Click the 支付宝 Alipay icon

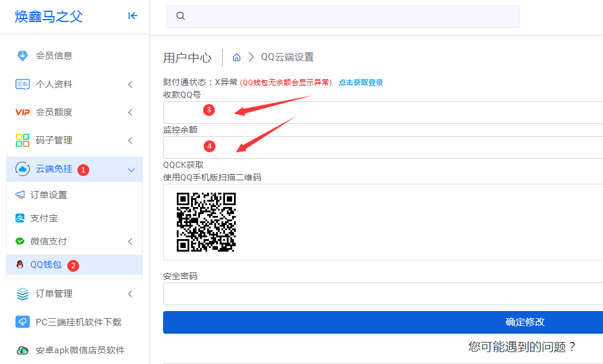tap(20, 218)
